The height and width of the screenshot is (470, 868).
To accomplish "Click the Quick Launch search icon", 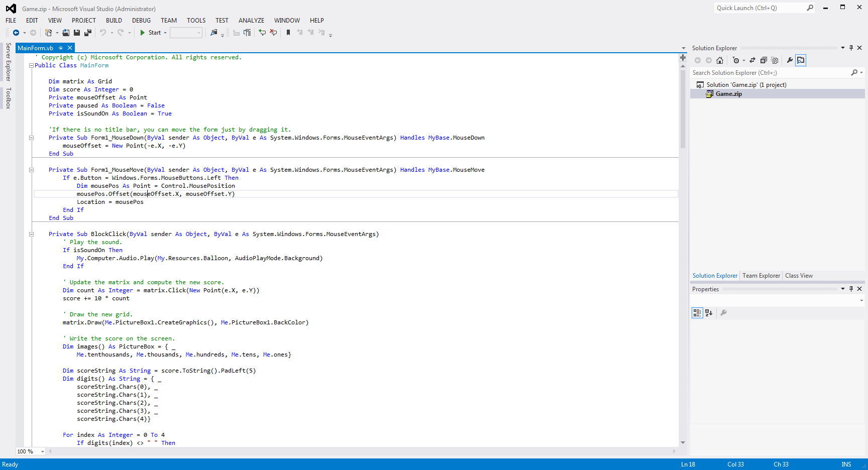I will (x=810, y=8).
